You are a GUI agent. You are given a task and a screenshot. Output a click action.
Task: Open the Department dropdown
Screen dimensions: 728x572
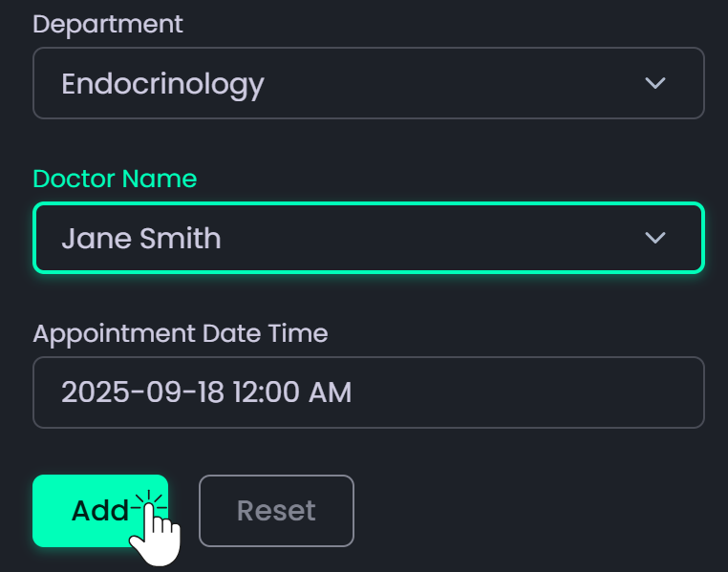pyautogui.click(x=368, y=83)
